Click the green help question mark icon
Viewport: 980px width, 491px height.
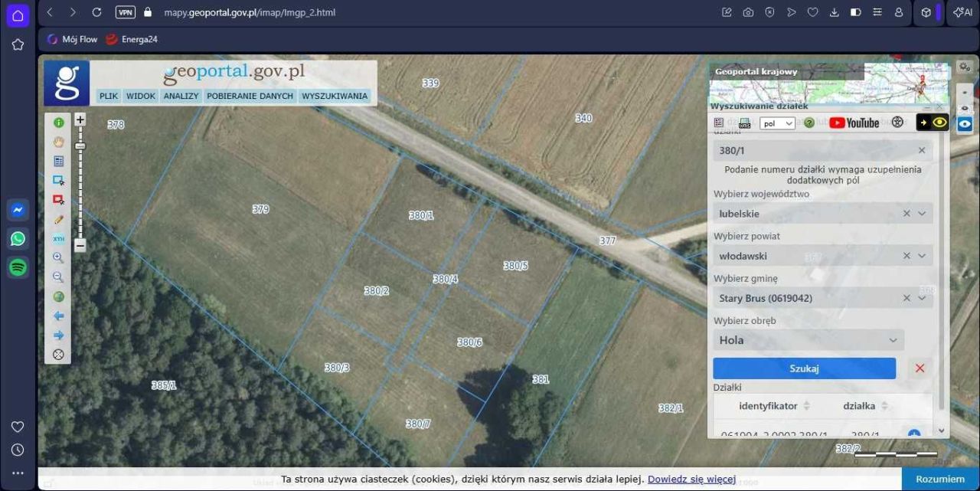click(x=809, y=123)
